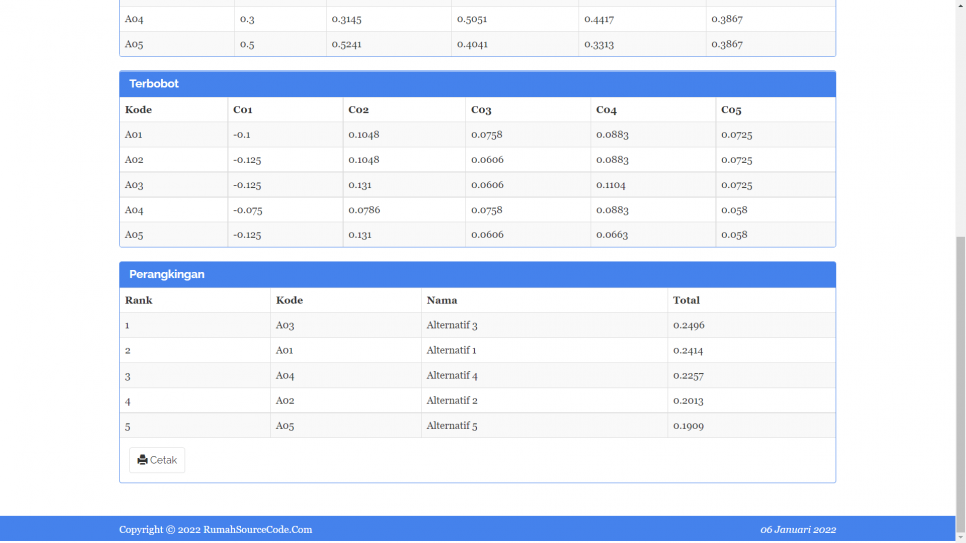Click the C05 header in Terbobot table

[731, 110]
